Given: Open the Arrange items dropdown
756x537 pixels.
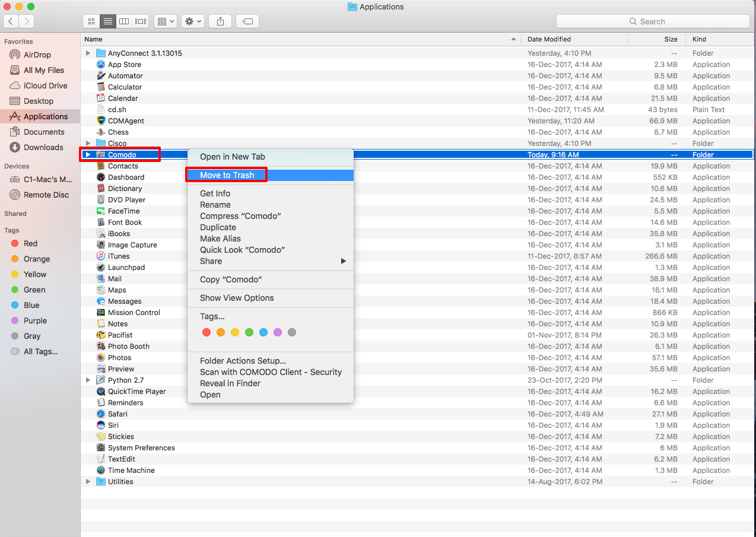Looking at the screenshot, I should click(165, 21).
